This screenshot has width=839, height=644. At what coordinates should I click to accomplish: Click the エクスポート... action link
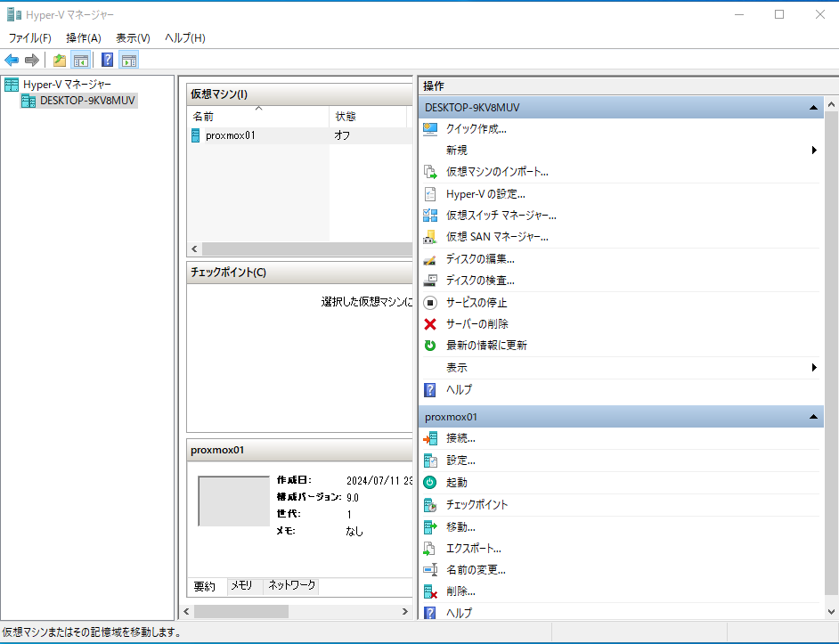[x=473, y=548]
